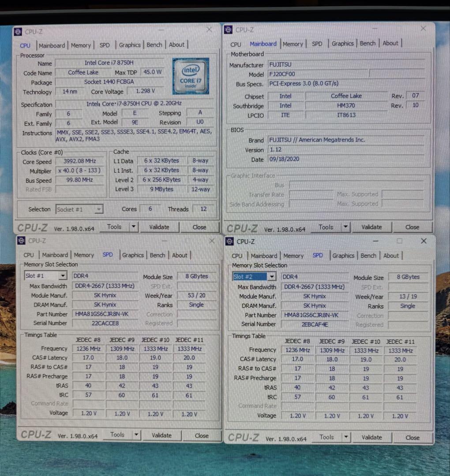The width and height of the screenshot is (450, 476).
Task: Click the Level 3 cache value 9 MBytes
Action: pos(161,189)
